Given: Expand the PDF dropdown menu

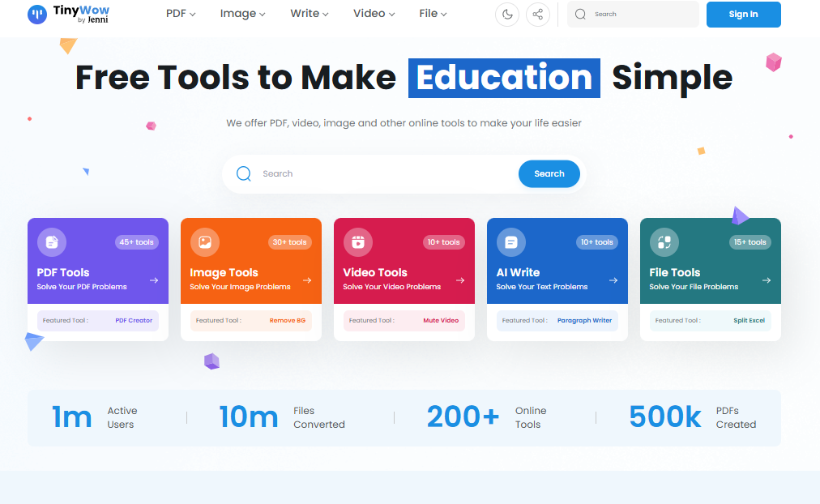Looking at the screenshot, I should (181, 14).
